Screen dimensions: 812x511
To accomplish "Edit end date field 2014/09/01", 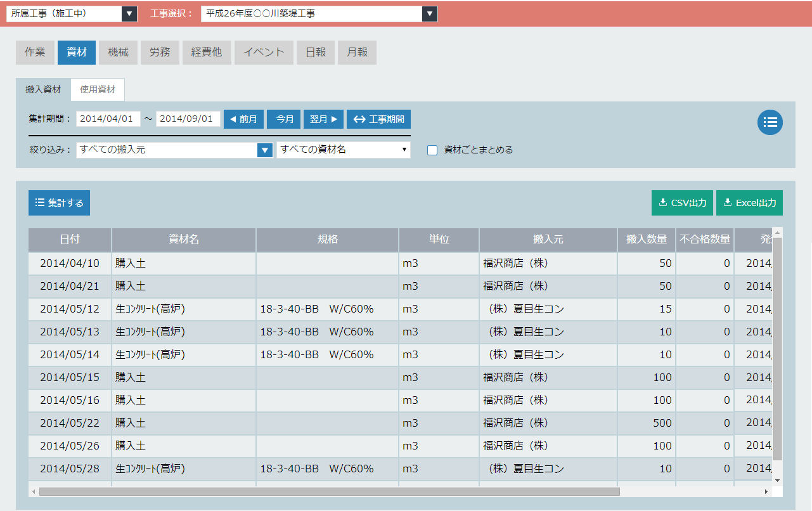I will pos(188,119).
